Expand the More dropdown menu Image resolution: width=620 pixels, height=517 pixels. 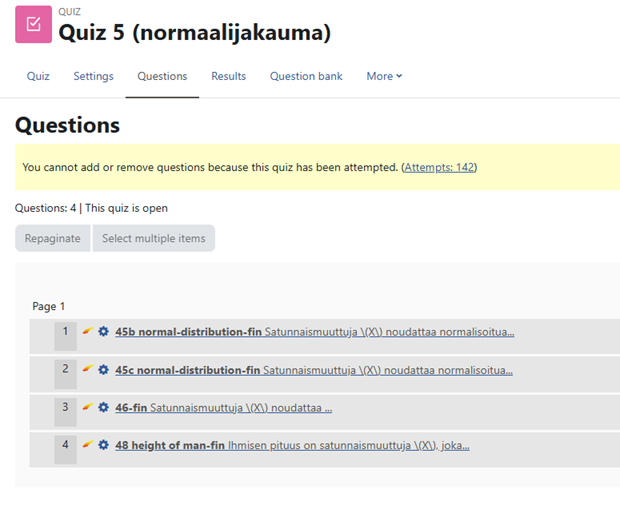coord(384,76)
